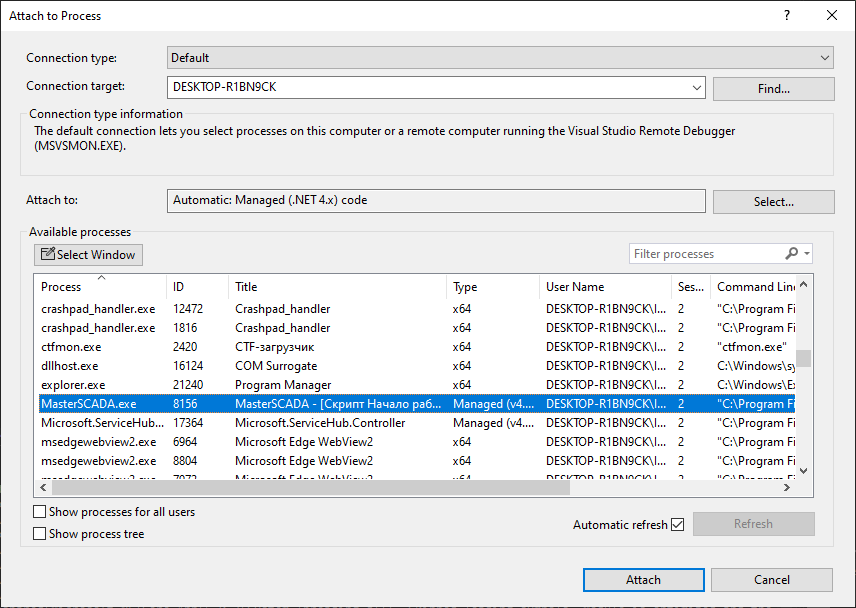Click the horizontal scroll left arrow
The height and width of the screenshot is (608, 856).
(43, 487)
